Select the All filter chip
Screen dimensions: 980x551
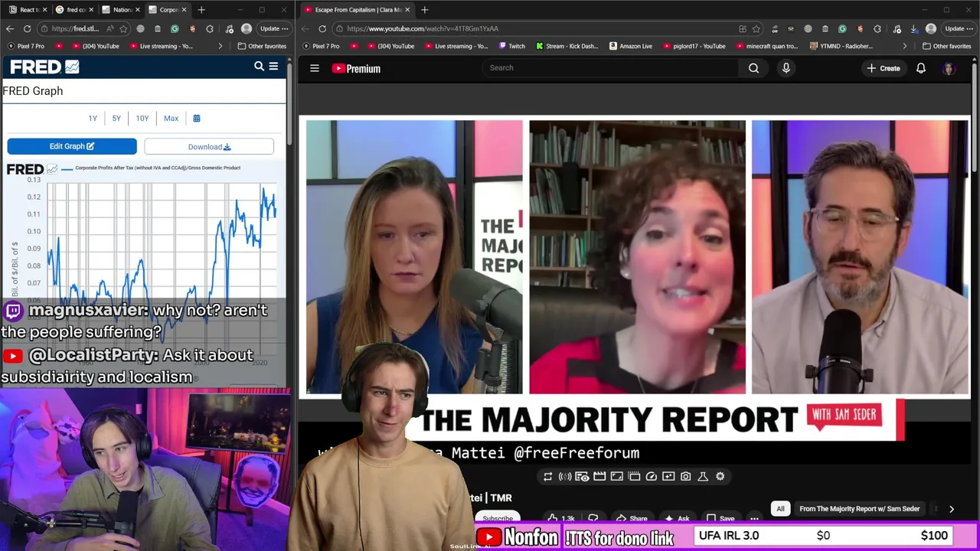(780, 509)
